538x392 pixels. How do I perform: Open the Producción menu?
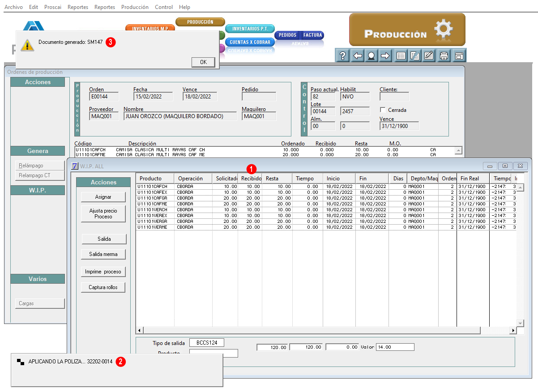135,7
